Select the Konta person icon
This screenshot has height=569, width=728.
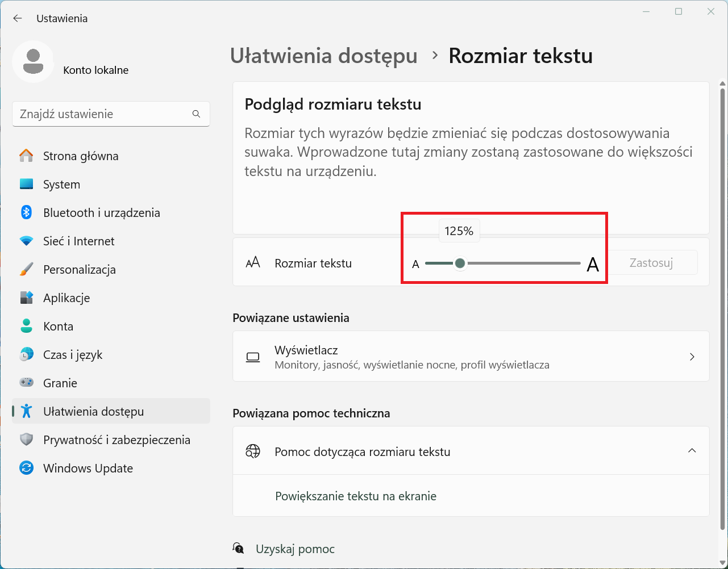[x=26, y=326]
